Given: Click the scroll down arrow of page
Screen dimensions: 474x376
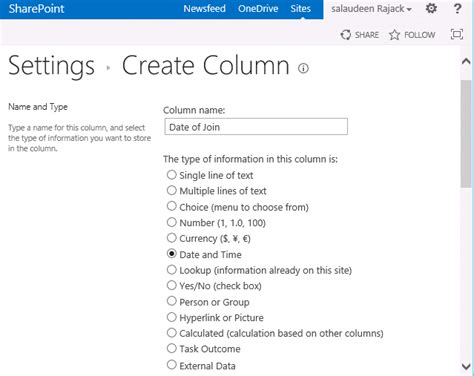Looking at the screenshot, I should pyautogui.click(x=466, y=366).
